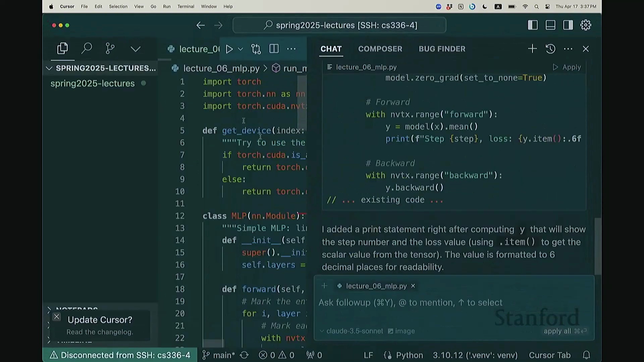The image size is (644, 362).
Task: Open Source Control sidebar icon
Action: click(110, 49)
